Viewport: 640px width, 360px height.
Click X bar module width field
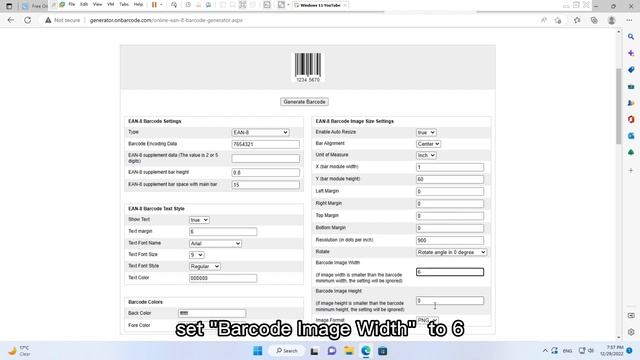[450, 167]
